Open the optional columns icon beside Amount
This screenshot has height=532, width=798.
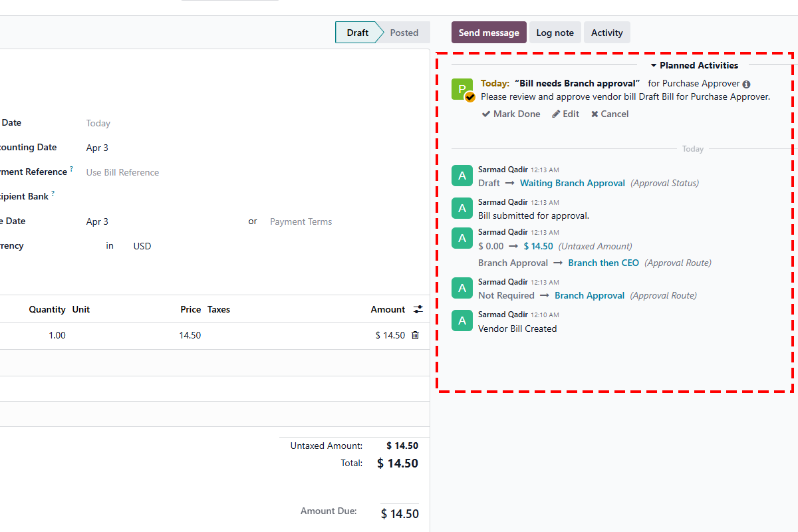click(417, 309)
